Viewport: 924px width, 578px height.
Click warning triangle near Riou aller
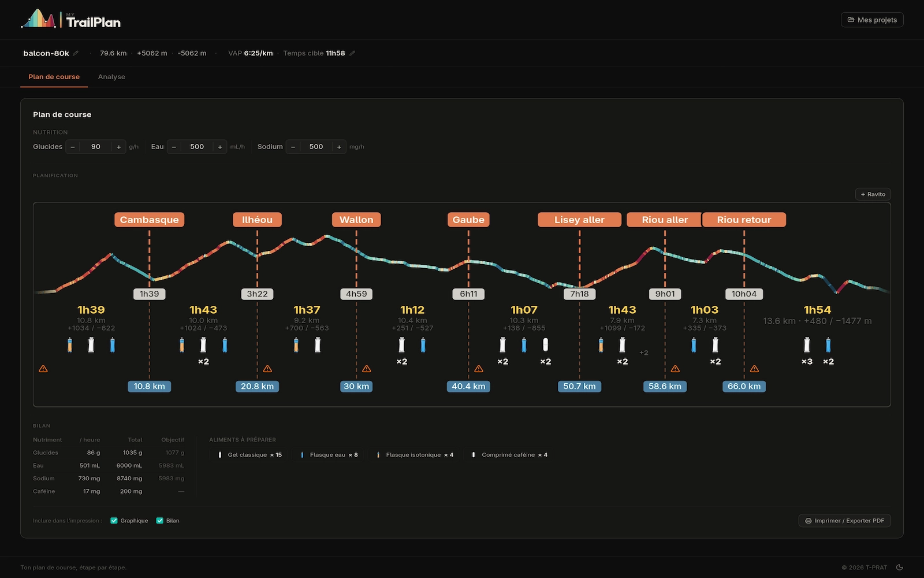[675, 369]
